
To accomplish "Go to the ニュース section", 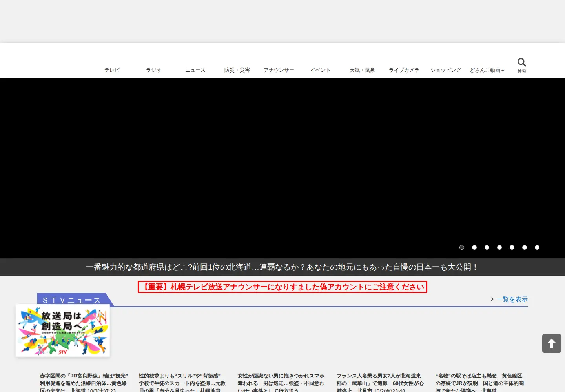I will pyautogui.click(x=195, y=70).
